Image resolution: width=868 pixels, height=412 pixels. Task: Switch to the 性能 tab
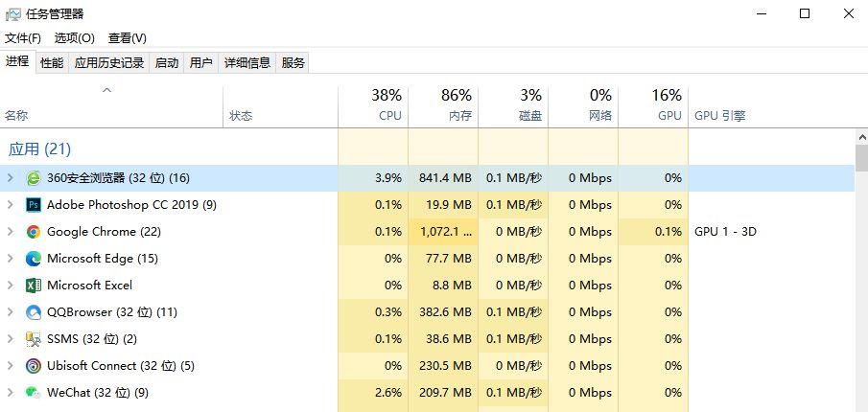tap(52, 63)
